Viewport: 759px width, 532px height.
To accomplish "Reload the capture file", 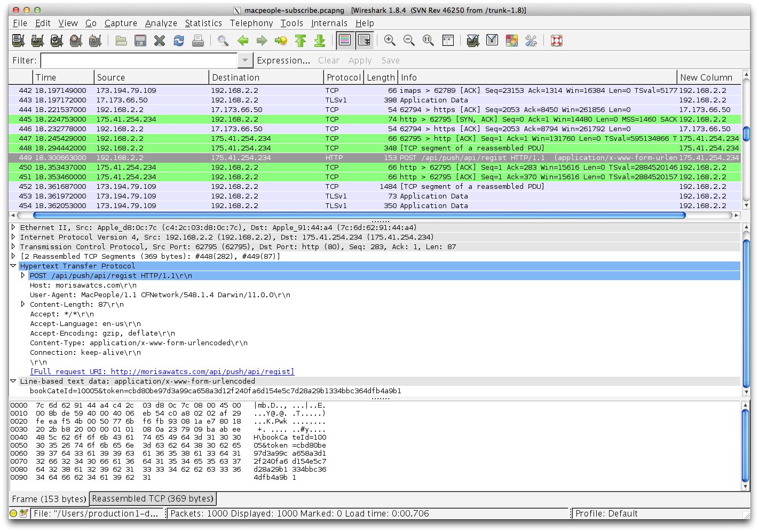I will pyautogui.click(x=179, y=41).
